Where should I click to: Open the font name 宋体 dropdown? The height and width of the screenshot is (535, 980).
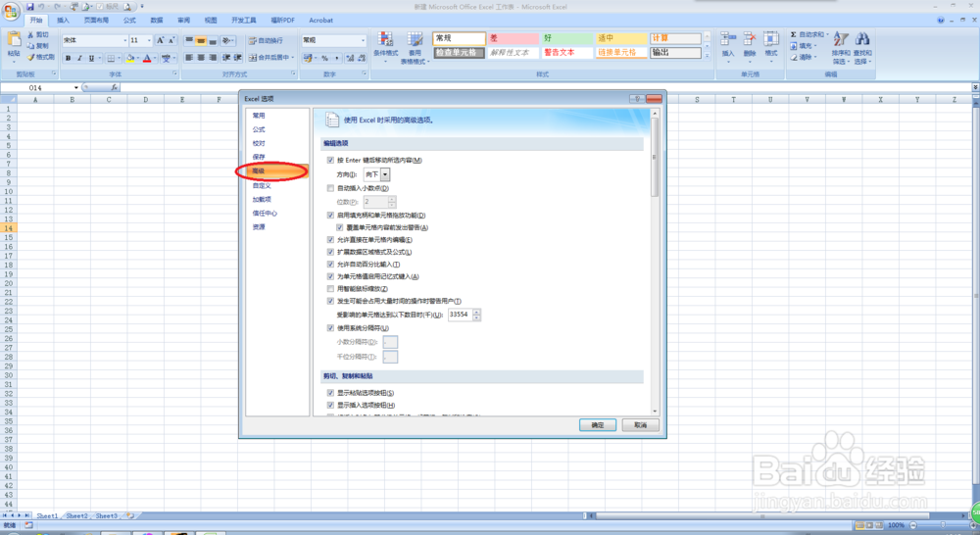coord(124,40)
